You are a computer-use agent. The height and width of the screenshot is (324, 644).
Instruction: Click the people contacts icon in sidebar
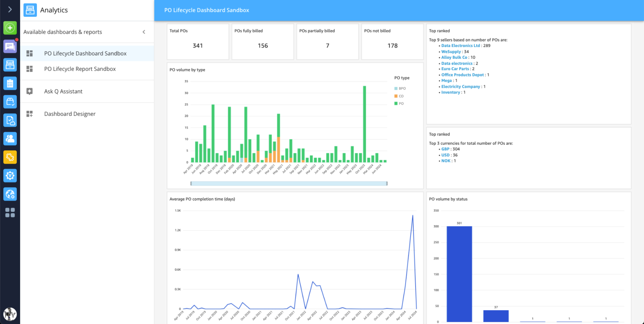click(10, 138)
